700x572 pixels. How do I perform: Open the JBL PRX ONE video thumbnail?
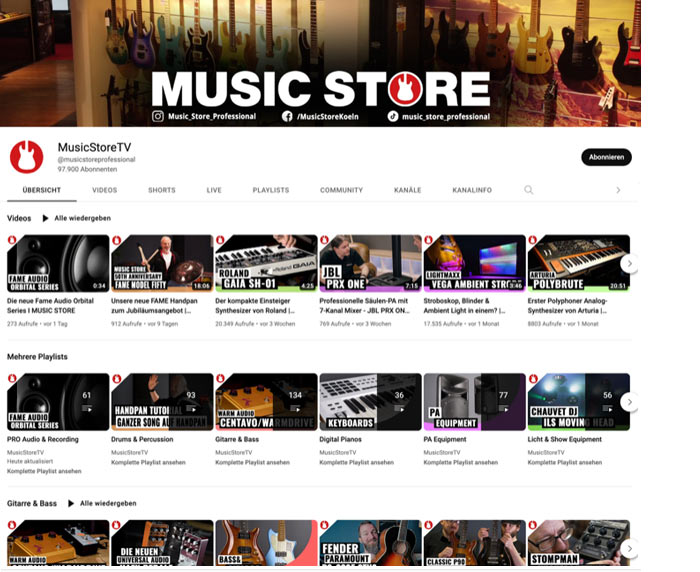click(371, 263)
